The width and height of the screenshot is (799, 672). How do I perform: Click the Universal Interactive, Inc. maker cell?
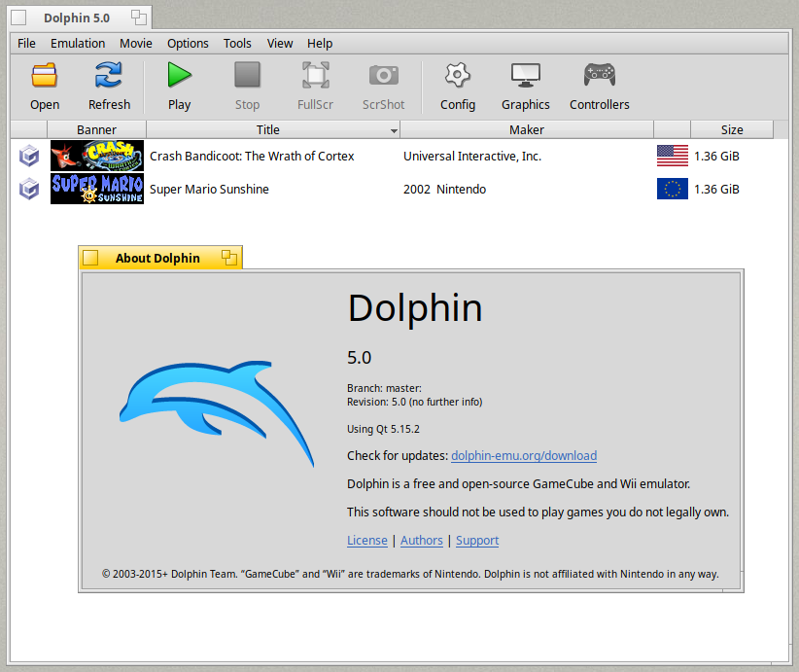[472, 156]
